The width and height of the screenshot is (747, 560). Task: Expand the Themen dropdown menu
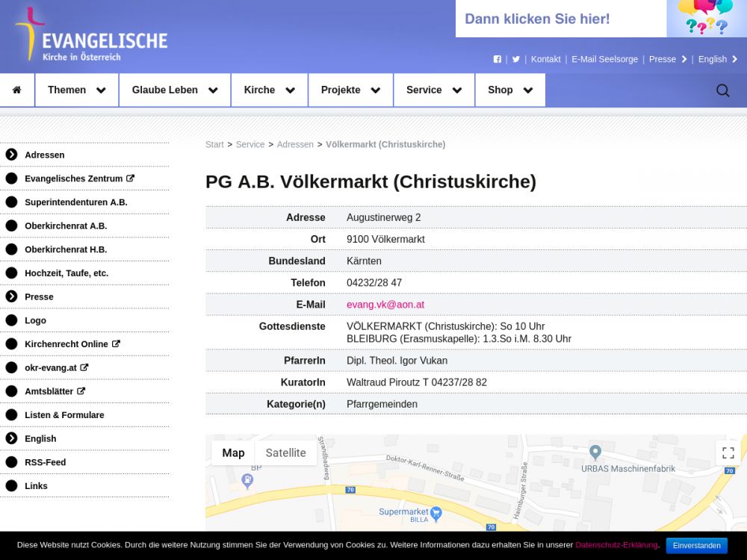pyautogui.click(x=76, y=90)
